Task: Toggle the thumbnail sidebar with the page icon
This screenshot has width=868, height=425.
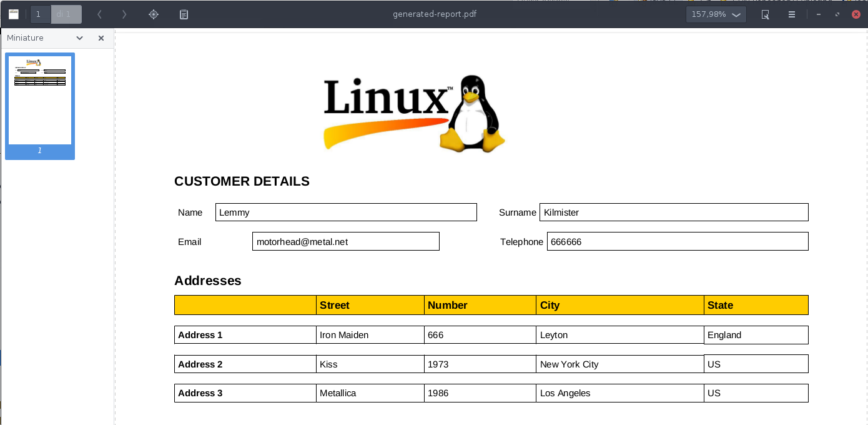Action: [x=14, y=14]
